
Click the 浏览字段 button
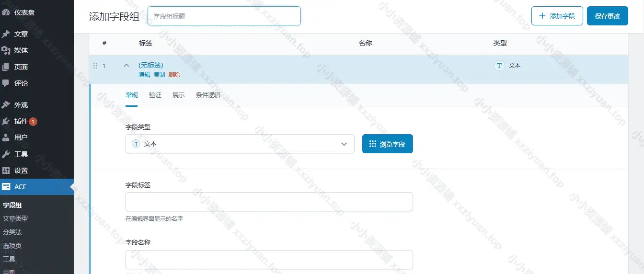click(387, 144)
